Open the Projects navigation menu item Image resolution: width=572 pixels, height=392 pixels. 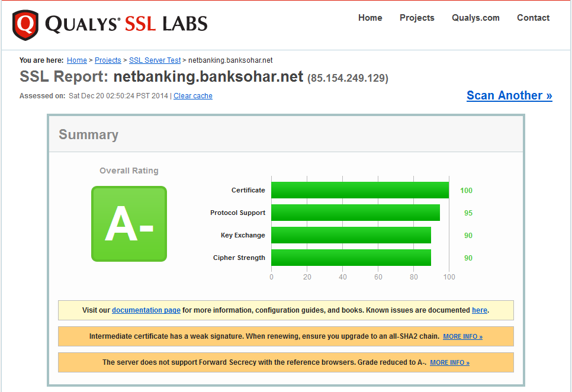point(417,18)
